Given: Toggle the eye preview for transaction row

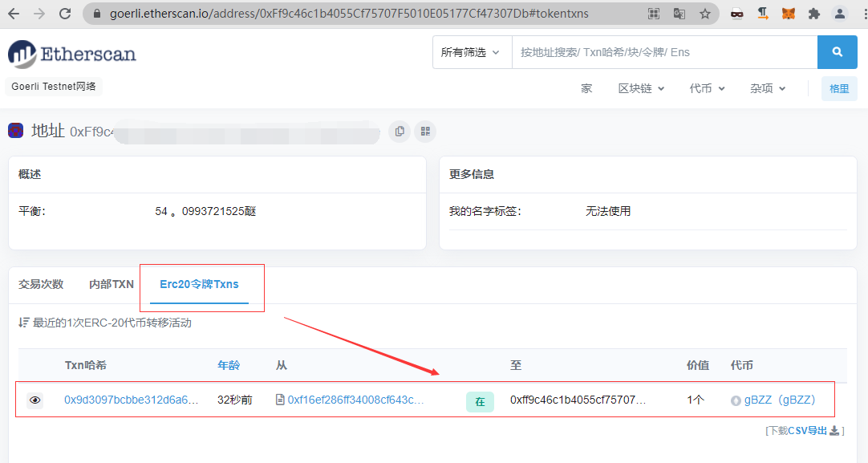Looking at the screenshot, I should [34, 400].
